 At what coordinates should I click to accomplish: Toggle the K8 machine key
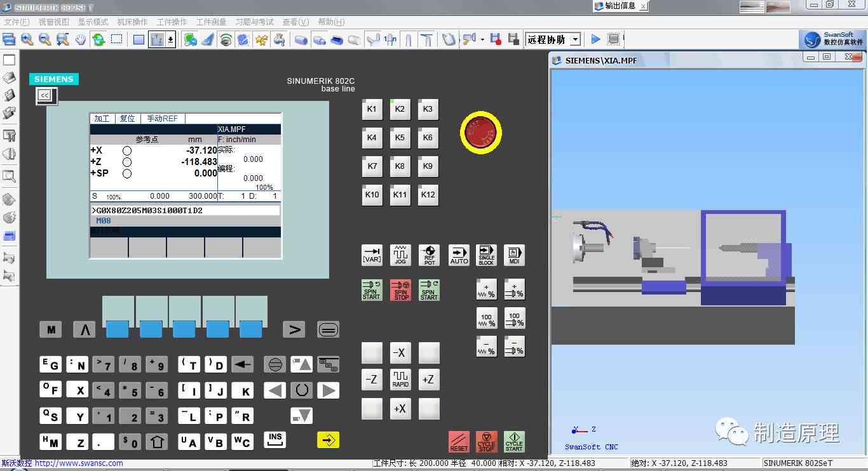400,166
